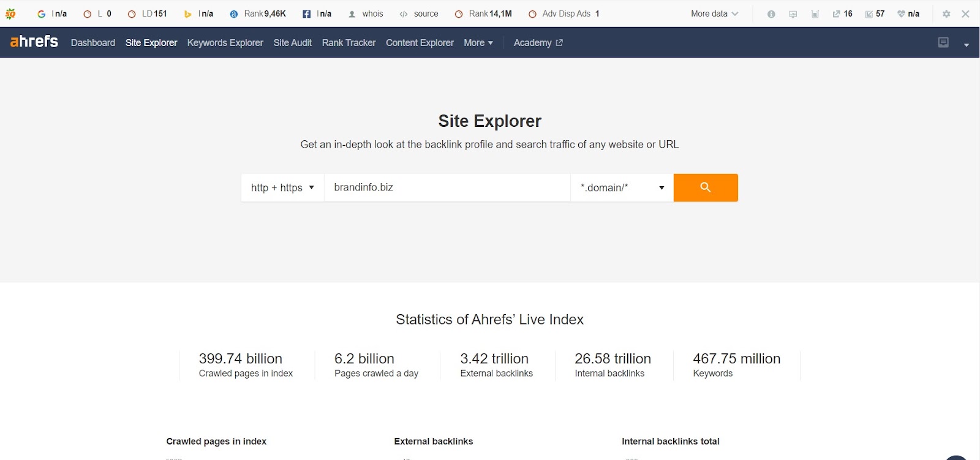Click the domain input containing brandinfo.biz

[x=447, y=187]
